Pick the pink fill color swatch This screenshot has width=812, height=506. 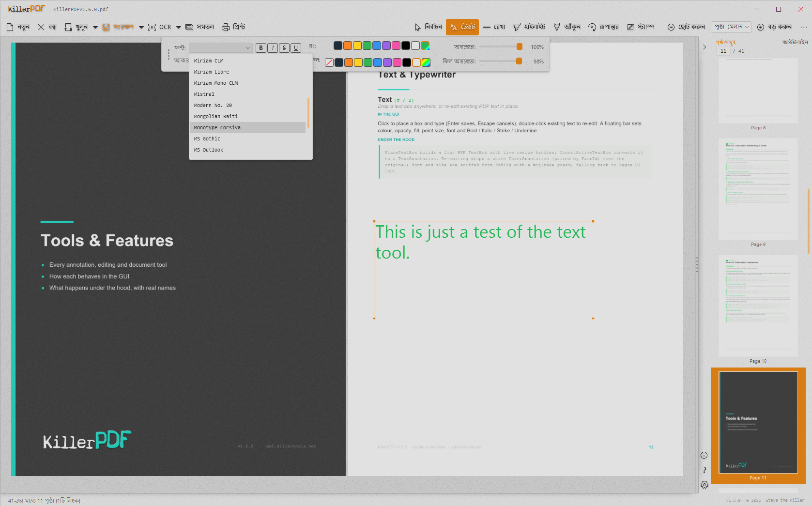(x=397, y=62)
